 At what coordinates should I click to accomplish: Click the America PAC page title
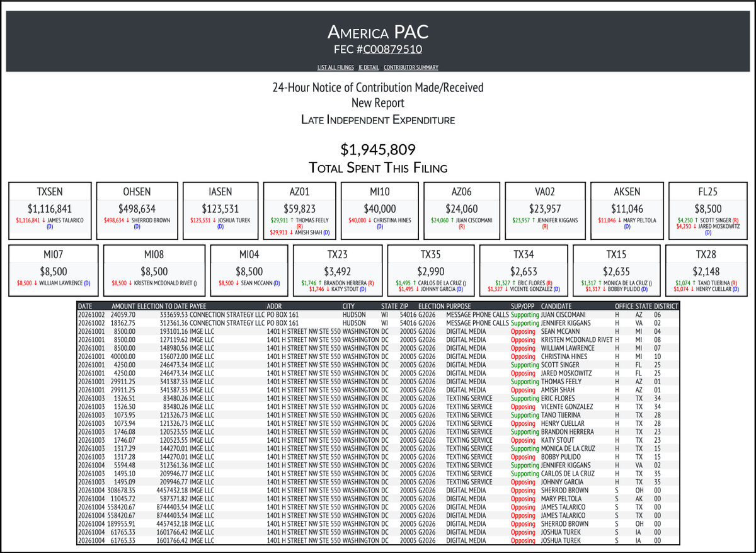(378, 32)
